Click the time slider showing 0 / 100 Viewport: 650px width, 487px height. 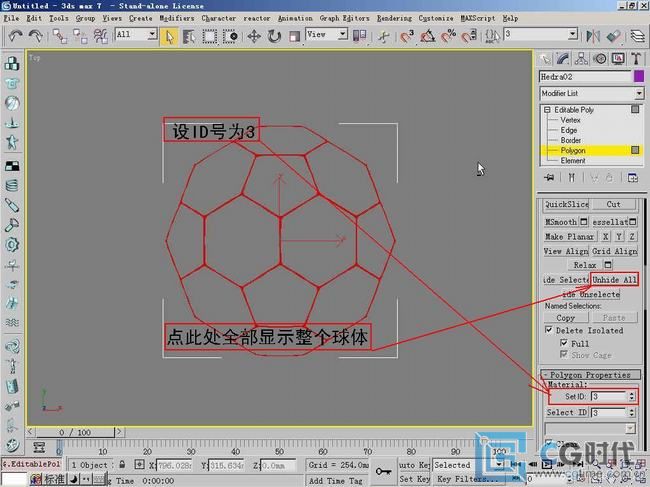75,432
